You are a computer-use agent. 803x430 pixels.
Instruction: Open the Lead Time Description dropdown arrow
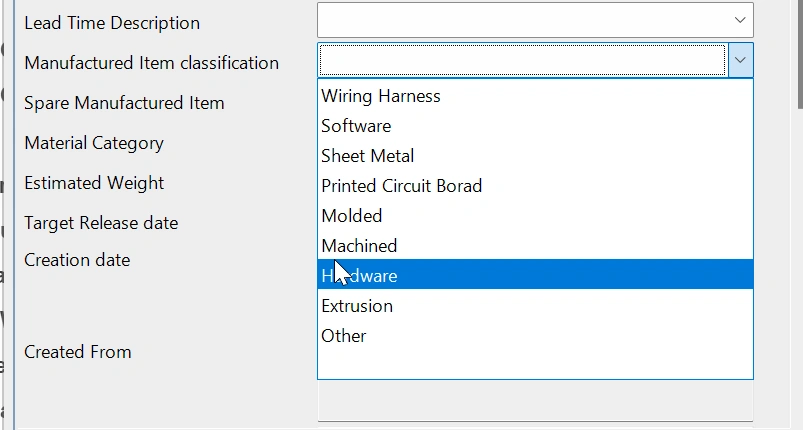pos(740,20)
